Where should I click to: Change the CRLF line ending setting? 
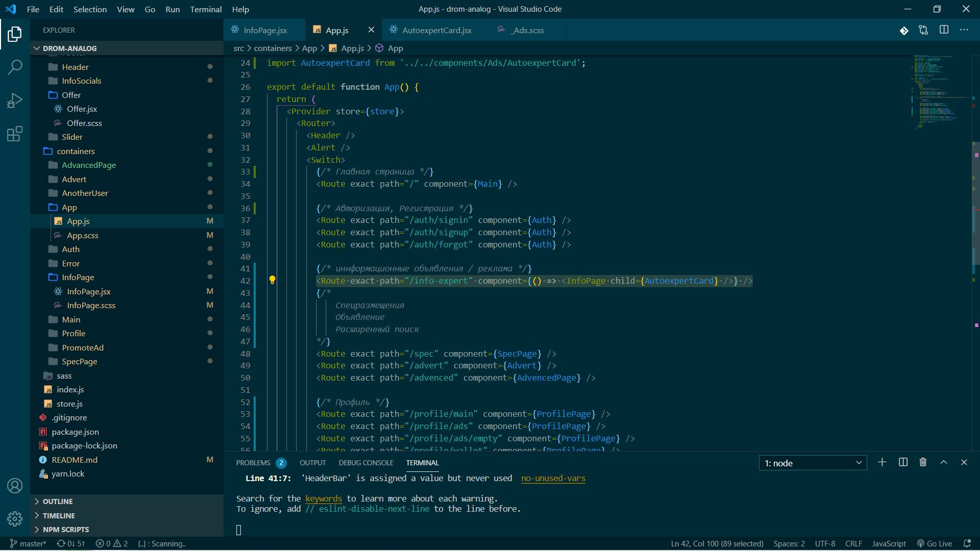pyautogui.click(x=853, y=544)
